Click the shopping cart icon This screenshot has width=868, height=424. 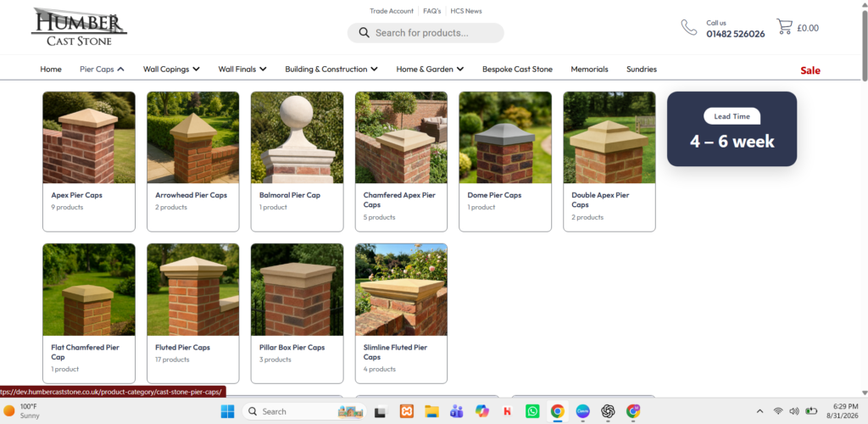coord(784,26)
